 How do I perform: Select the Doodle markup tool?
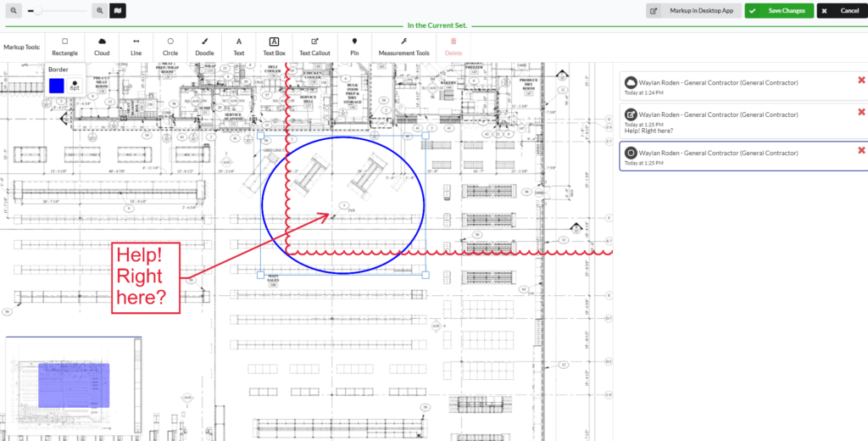coord(205,47)
